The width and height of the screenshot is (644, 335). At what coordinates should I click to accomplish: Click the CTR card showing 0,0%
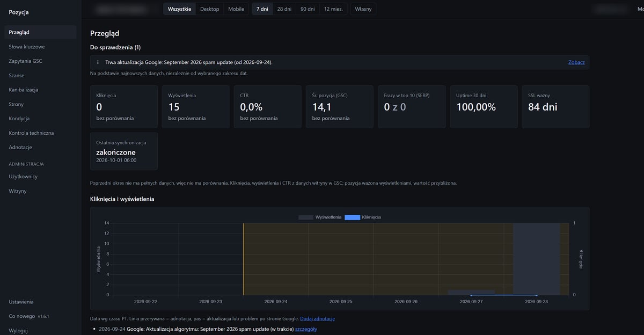268,107
